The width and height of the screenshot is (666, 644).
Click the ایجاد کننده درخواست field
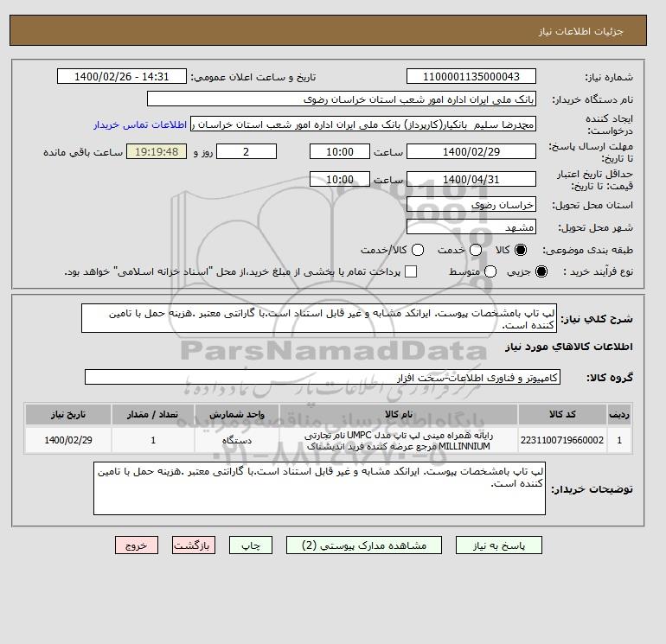pyautogui.click(x=363, y=124)
